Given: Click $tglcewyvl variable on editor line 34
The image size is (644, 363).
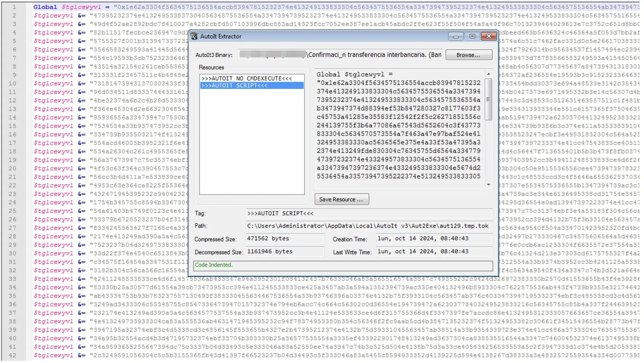Looking at the screenshot, I should point(53,288).
